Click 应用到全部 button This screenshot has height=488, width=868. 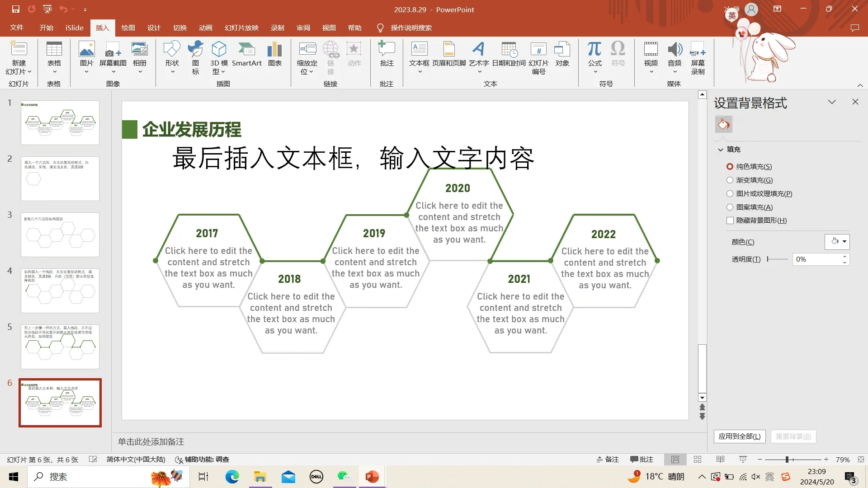739,436
